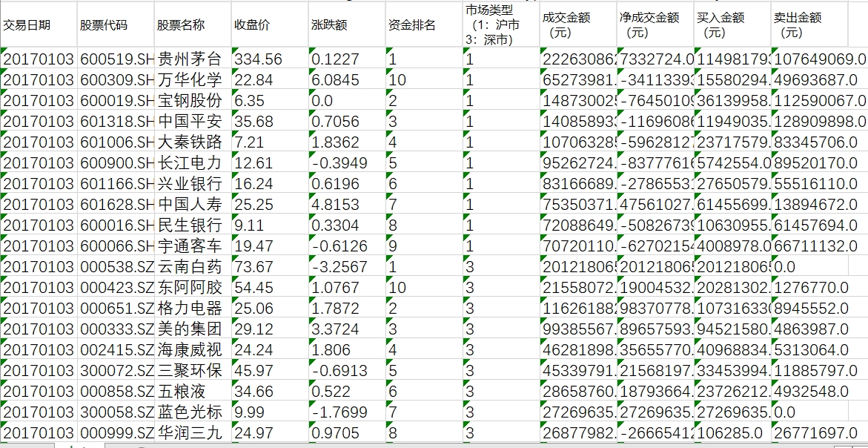Select the 宝钢股份 cell

click(193, 99)
